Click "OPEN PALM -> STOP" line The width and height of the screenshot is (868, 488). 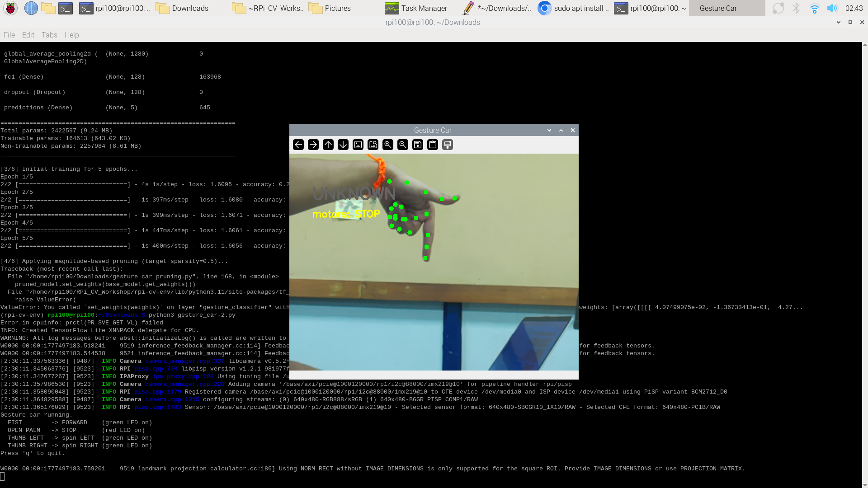(x=76, y=430)
